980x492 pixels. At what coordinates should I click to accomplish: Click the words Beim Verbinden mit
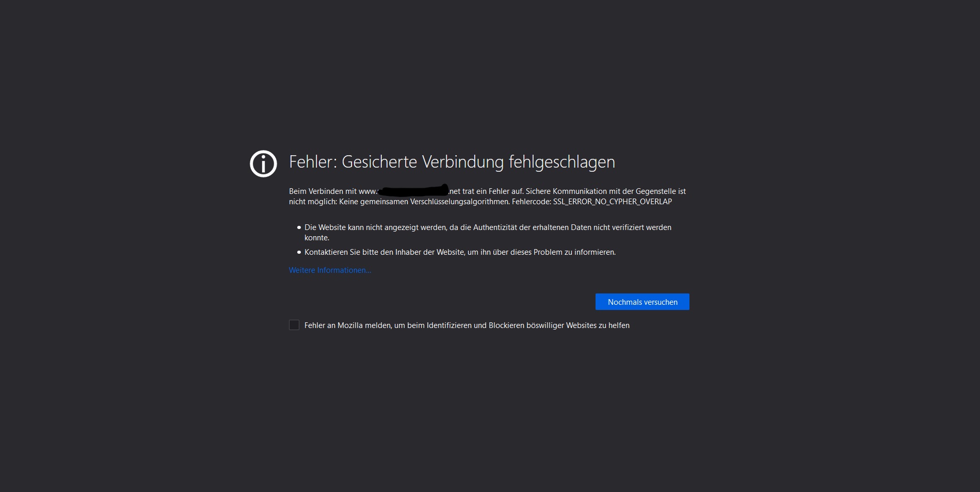[323, 191]
